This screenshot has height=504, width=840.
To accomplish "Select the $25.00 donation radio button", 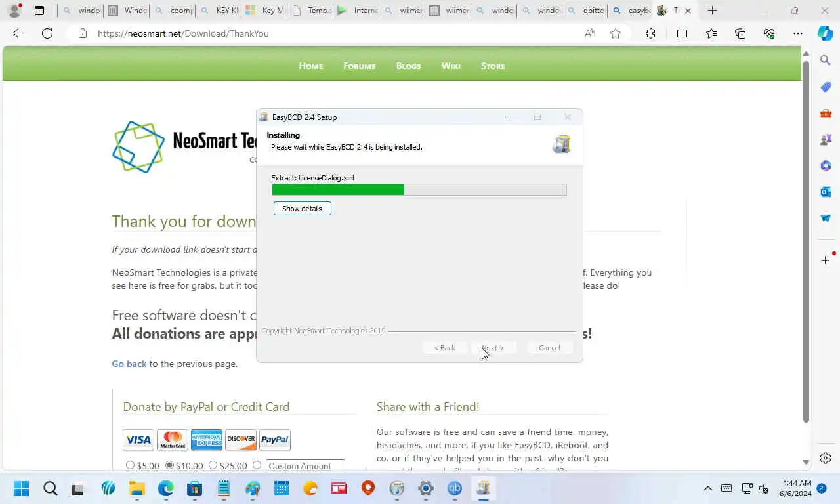I will (213, 465).
